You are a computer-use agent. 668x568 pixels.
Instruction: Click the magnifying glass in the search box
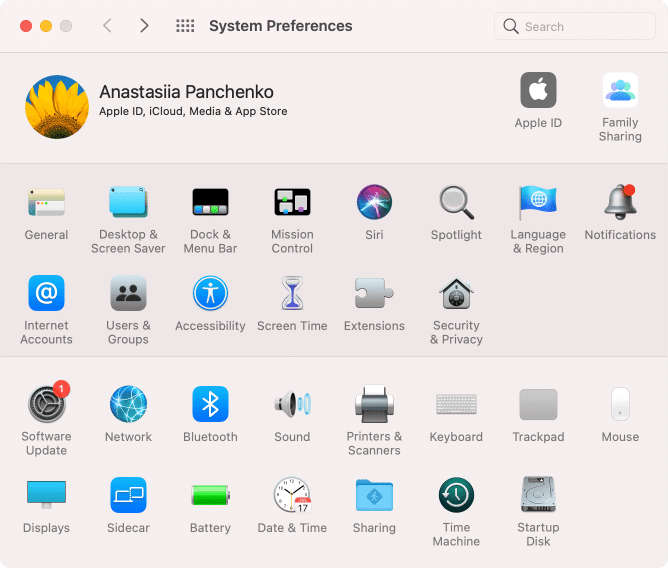(x=510, y=26)
